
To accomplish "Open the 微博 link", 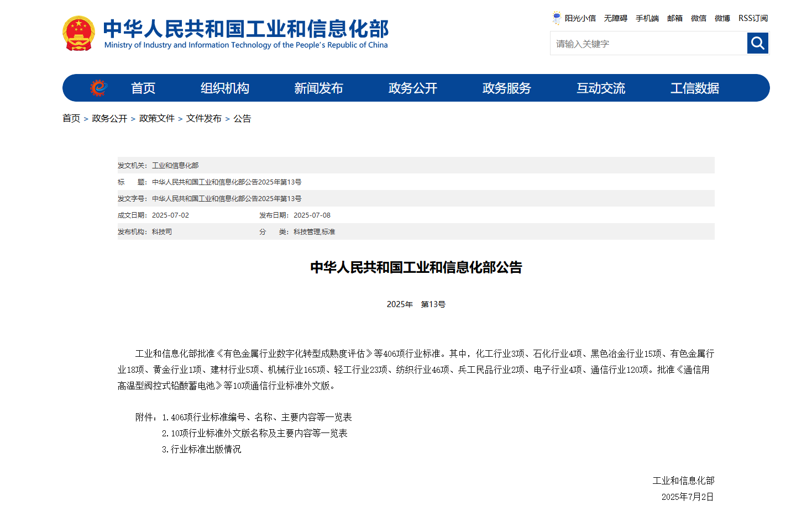I will point(722,18).
